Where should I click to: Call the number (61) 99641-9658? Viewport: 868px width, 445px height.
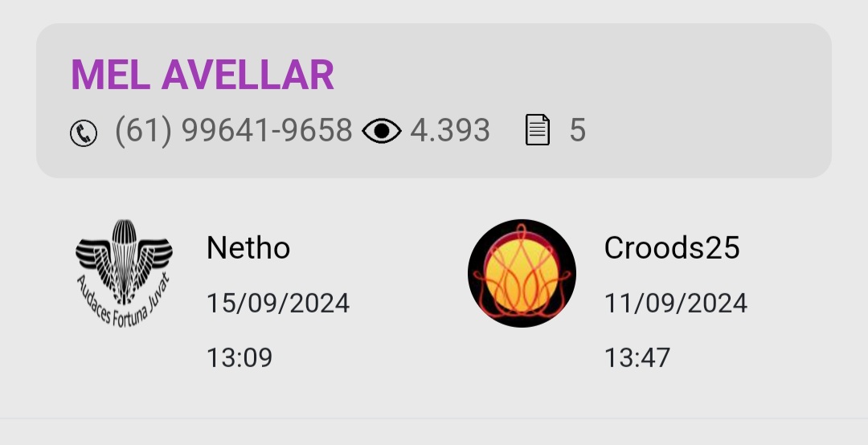[x=234, y=131]
